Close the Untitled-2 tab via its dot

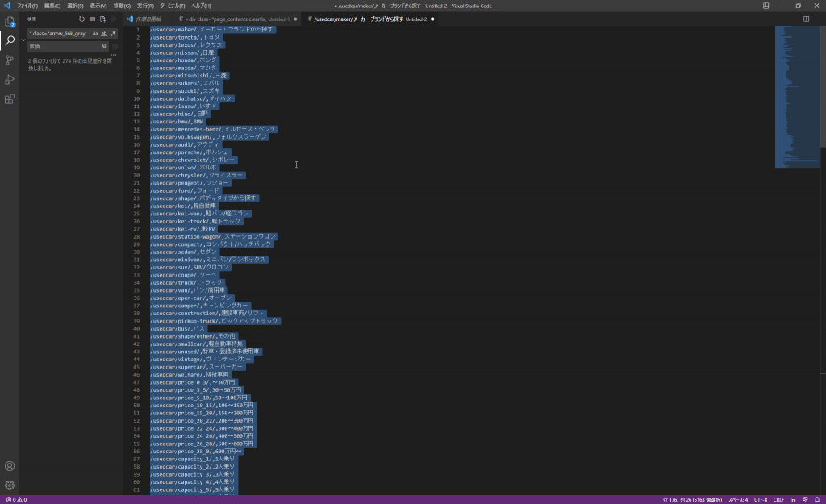click(x=432, y=19)
